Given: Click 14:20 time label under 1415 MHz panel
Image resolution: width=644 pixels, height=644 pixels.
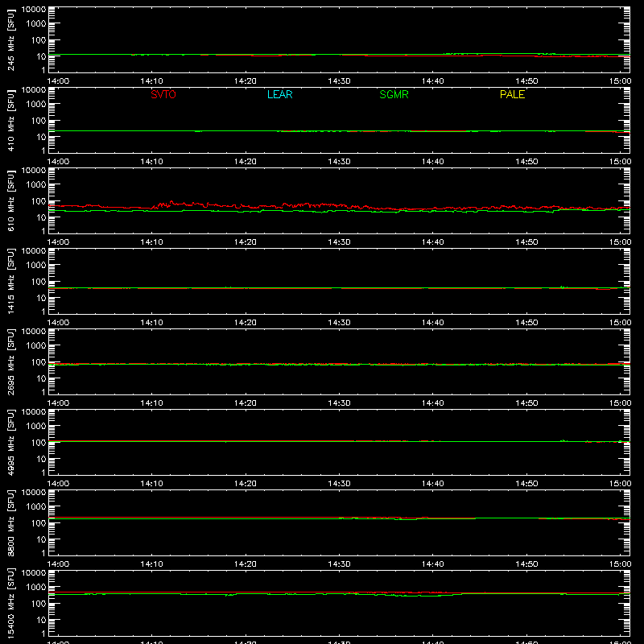Looking at the screenshot, I should (246, 323).
